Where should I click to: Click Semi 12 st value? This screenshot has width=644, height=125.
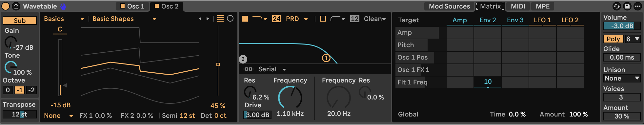pos(187,116)
